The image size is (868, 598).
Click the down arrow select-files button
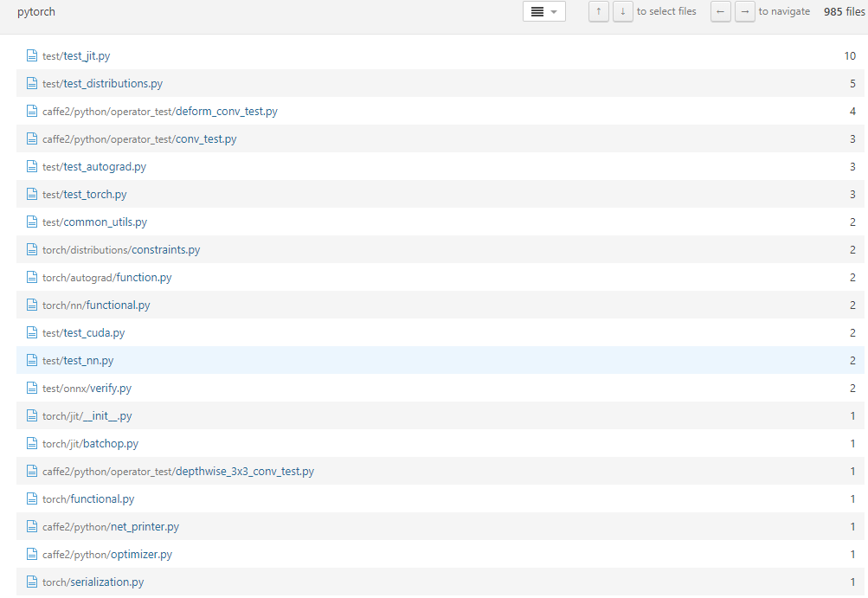coord(623,11)
